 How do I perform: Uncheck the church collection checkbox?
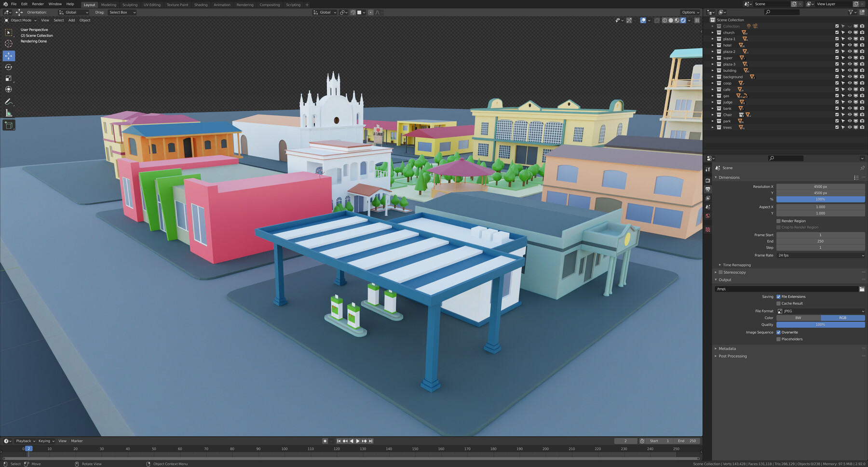837,32
